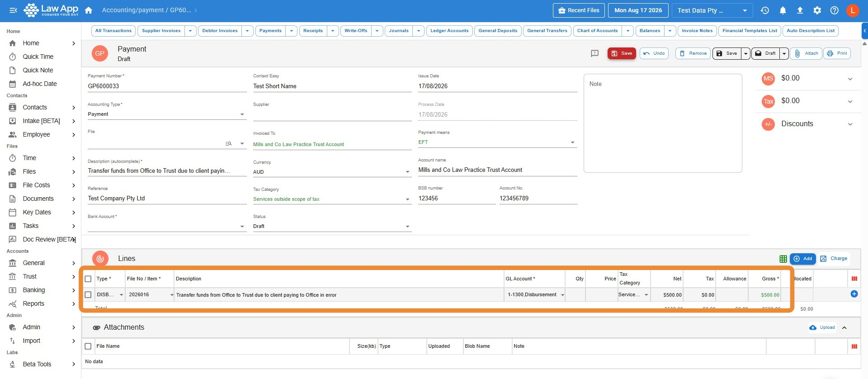
Task: Open Test Data Pty company dropdown
Action: click(x=712, y=10)
